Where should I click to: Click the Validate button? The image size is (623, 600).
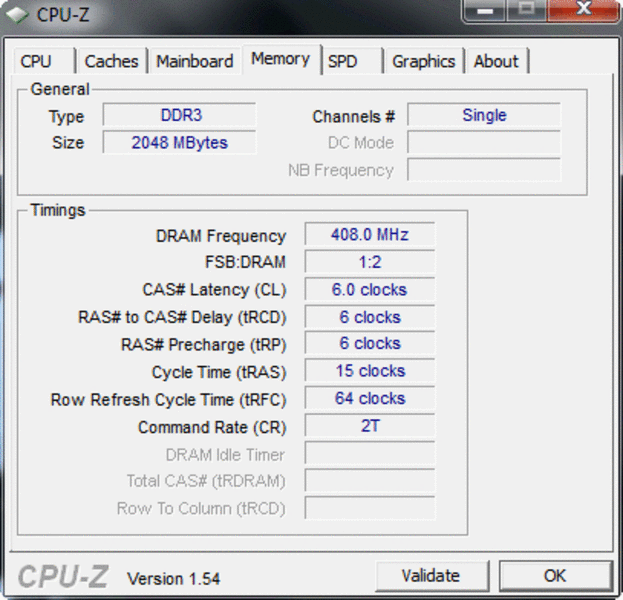[431, 575]
